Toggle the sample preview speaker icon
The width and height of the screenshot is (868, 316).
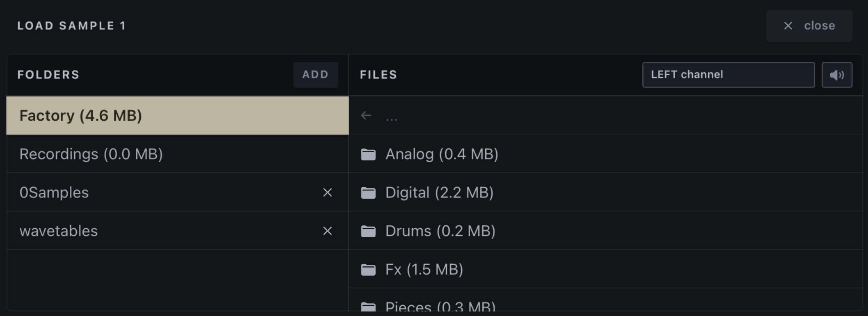837,75
